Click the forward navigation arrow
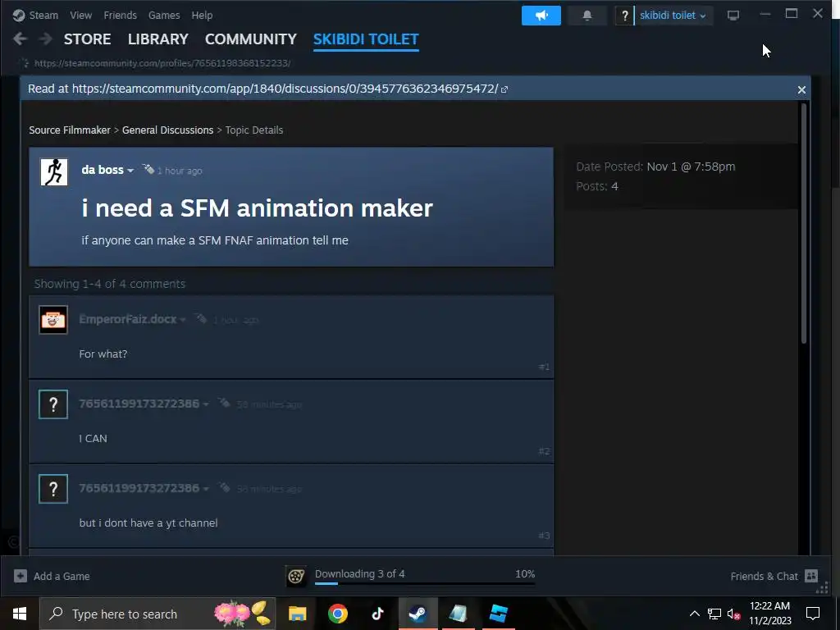 point(46,39)
